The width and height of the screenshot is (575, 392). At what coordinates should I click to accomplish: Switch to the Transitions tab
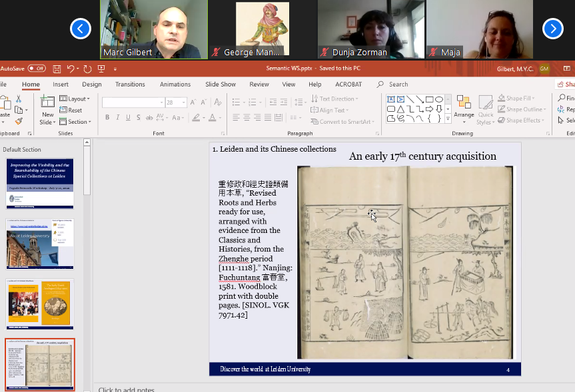pyautogui.click(x=130, y=85)
